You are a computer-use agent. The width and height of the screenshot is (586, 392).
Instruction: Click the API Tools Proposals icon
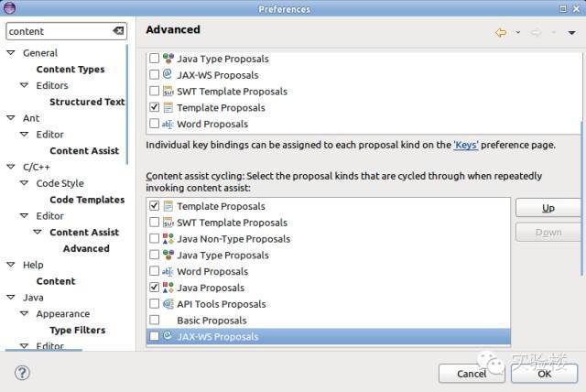pyautogui.click(x=168, y=304)
